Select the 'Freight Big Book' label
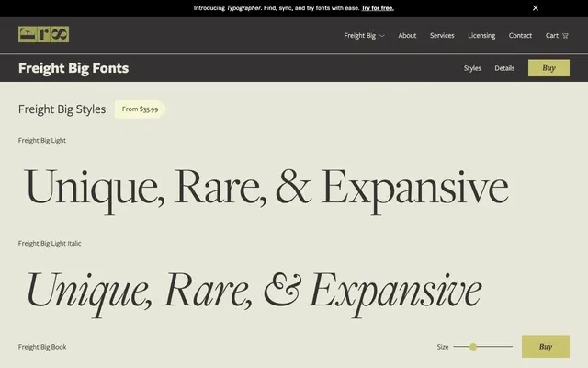 coord(42,347)
